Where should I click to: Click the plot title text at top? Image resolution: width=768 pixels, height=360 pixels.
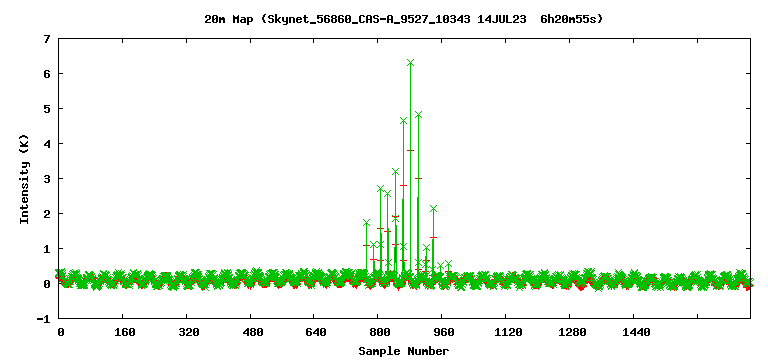tap(404, 20)
